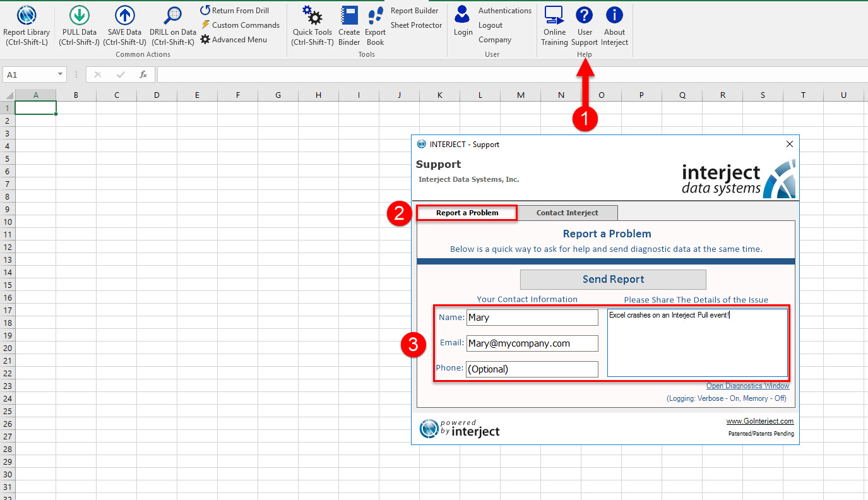The height and width of the screenshot is (500, 868).
Task: Select column header D
Action: click(157, 95)
